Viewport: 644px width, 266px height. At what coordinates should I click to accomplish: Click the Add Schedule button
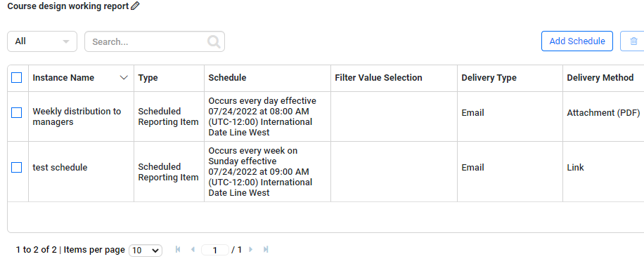click(577, 41)
